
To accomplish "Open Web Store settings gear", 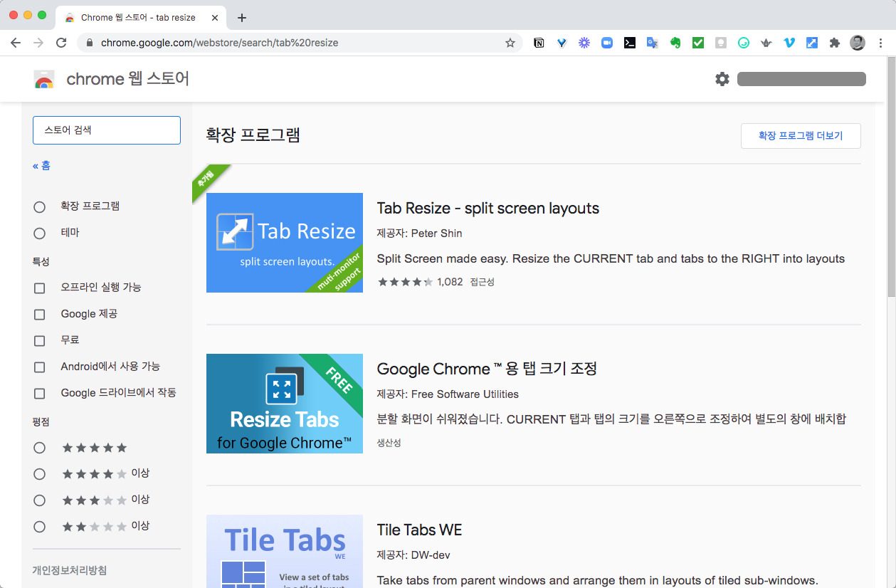I will click(722, 79).
